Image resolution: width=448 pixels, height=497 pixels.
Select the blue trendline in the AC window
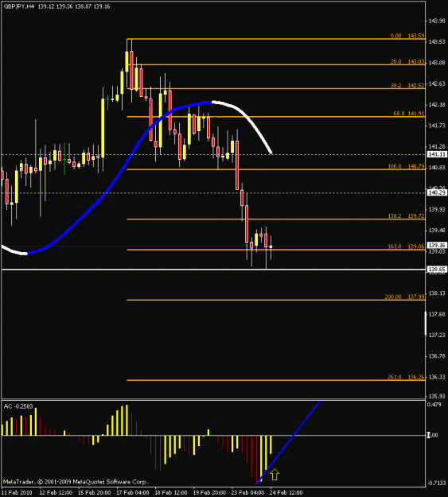pyautogui.click(x=288, y=442)
